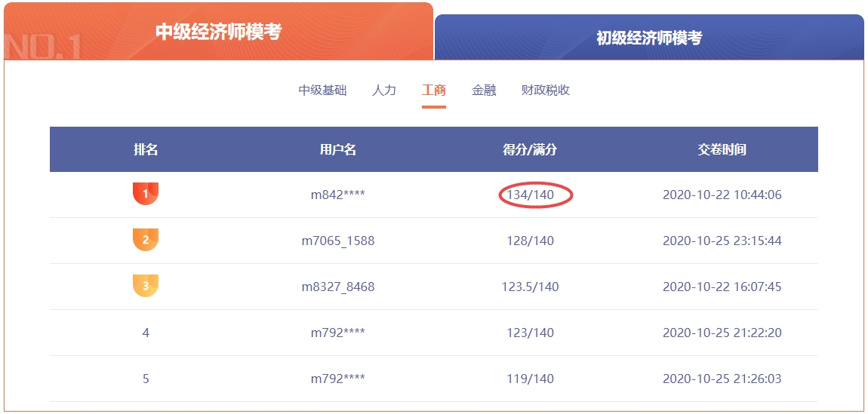
Task: Click the score 123.5/140
Action: (x=531, y=287)
